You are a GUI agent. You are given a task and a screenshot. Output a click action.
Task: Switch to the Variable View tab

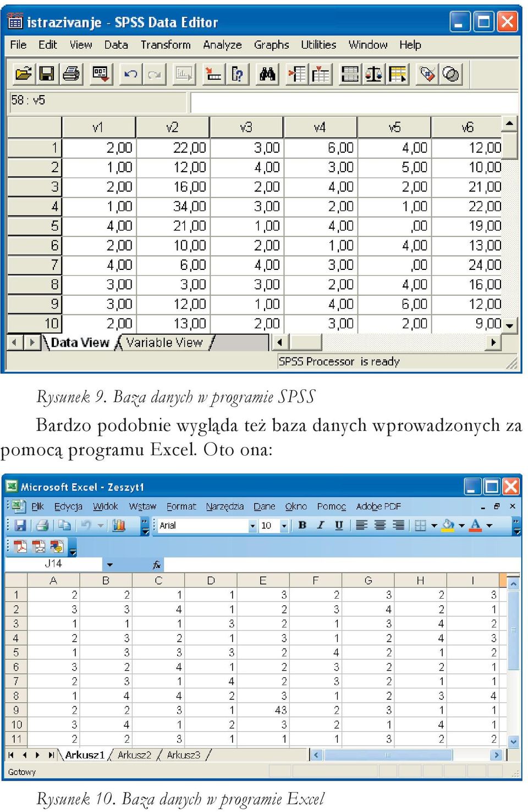click(x=164, y=343)
